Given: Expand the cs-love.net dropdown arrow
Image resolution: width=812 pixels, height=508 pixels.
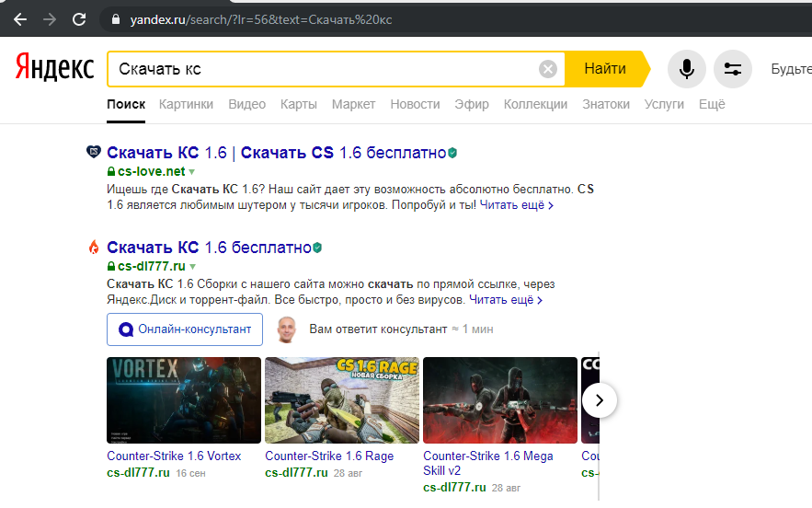Looking at the screenshot, I should click(x=191, y=171).
